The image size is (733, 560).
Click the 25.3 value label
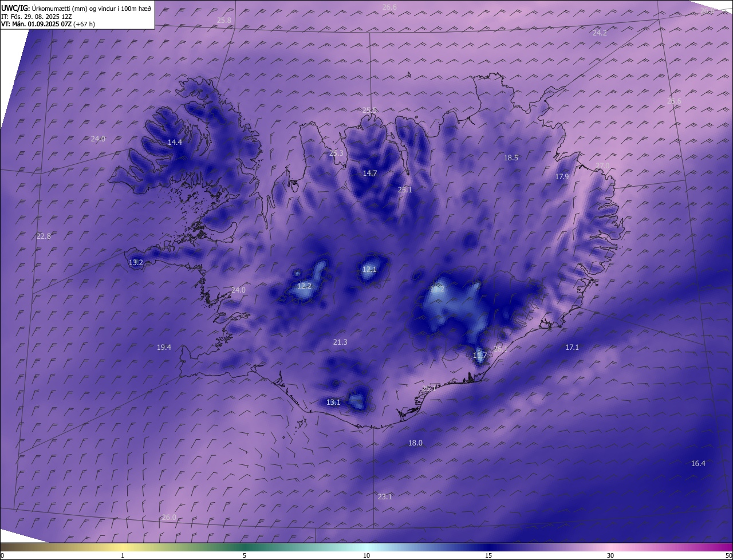(336, 153)
